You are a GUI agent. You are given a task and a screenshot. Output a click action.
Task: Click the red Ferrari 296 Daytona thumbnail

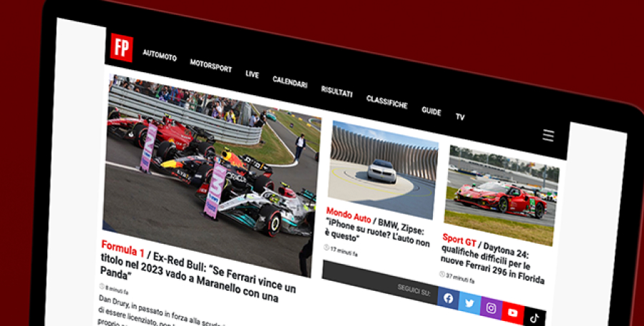tap(502, 195)
